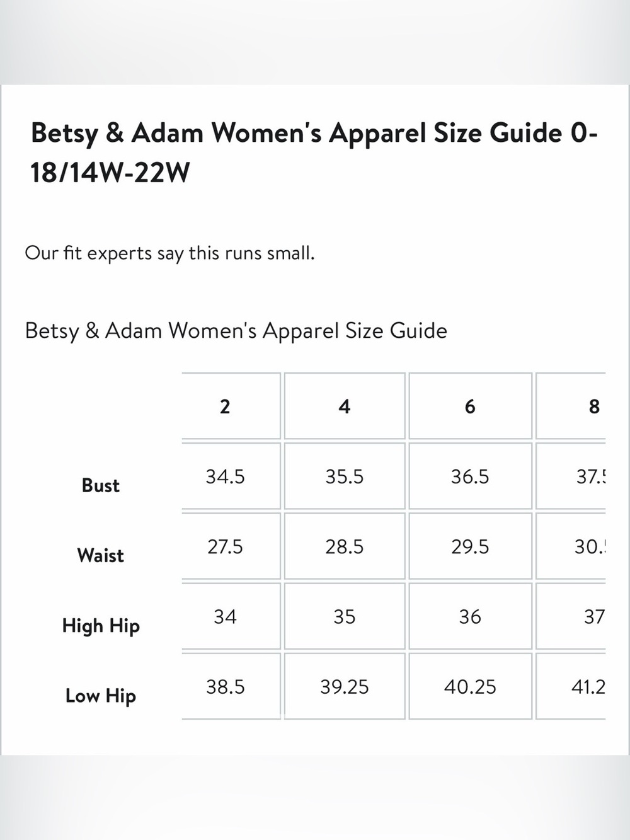Click the 'Betsy & Adam Women's Apparel Size Guide' subtitle
The height and width of the screenshot is (840, 630).
point(236,330)
